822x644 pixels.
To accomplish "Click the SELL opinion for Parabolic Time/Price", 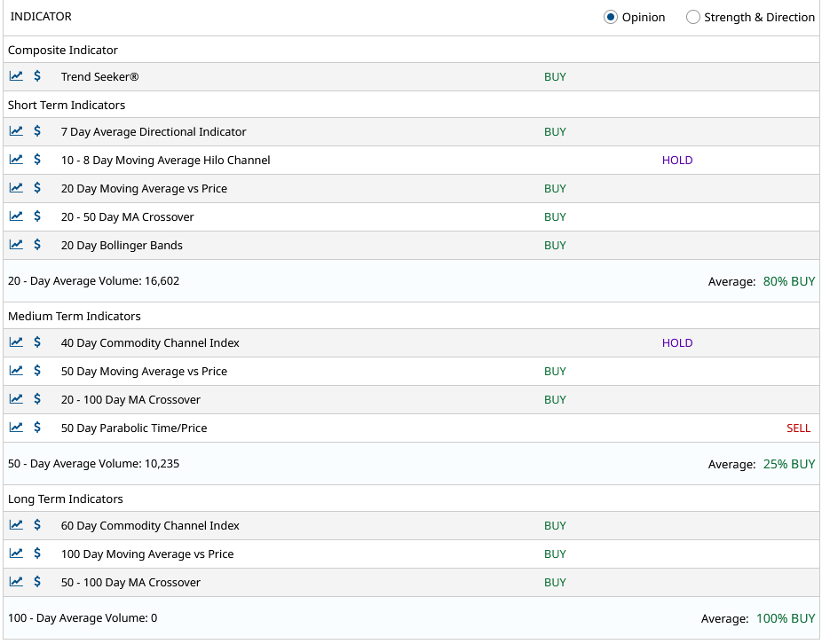I will click(798, 428).
